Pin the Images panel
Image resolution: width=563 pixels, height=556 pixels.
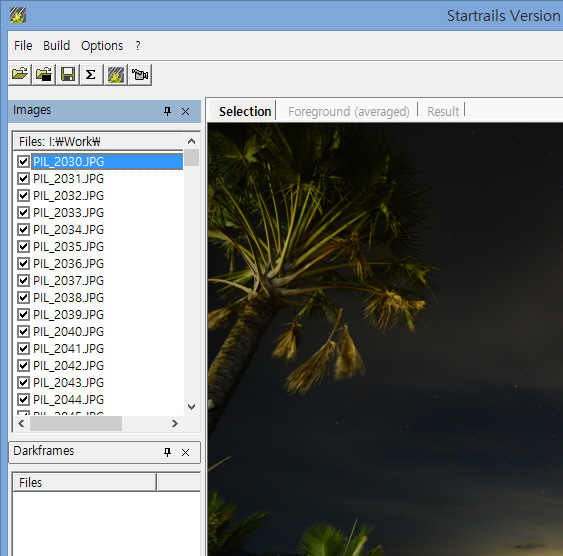(x=167, y=111)
